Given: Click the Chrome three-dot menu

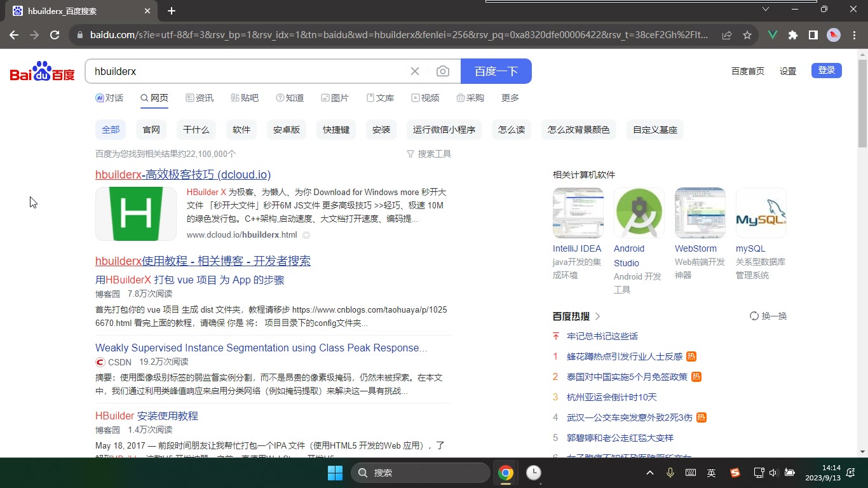Looking at the screenshot, I should click(853, 35).
